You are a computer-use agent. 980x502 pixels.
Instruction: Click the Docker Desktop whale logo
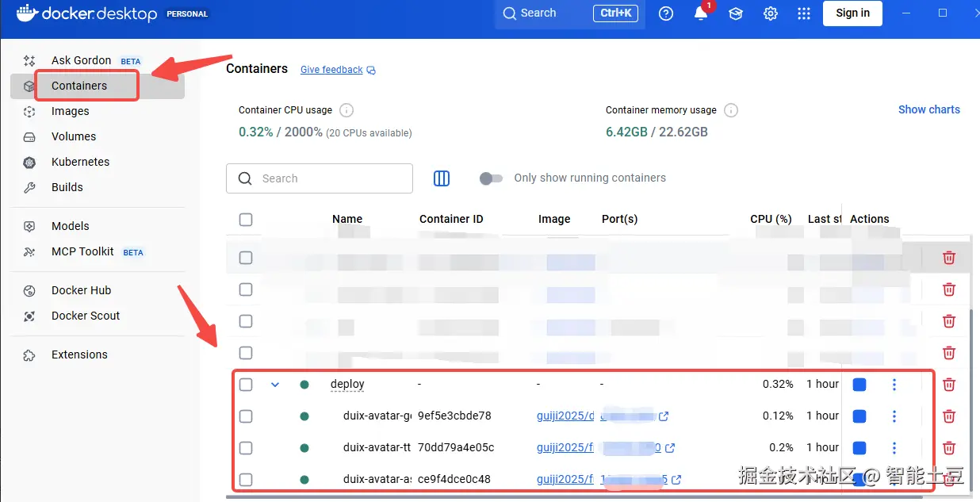(26, 13)
